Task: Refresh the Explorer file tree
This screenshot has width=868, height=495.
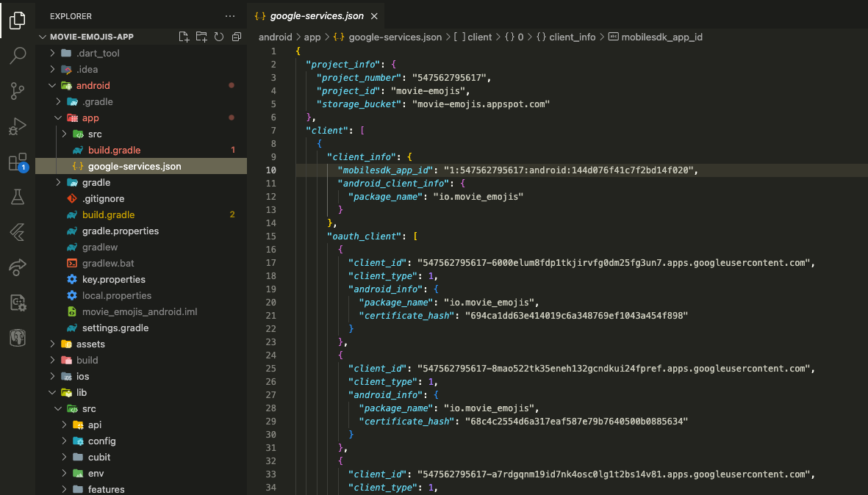Action: (219, 37)
